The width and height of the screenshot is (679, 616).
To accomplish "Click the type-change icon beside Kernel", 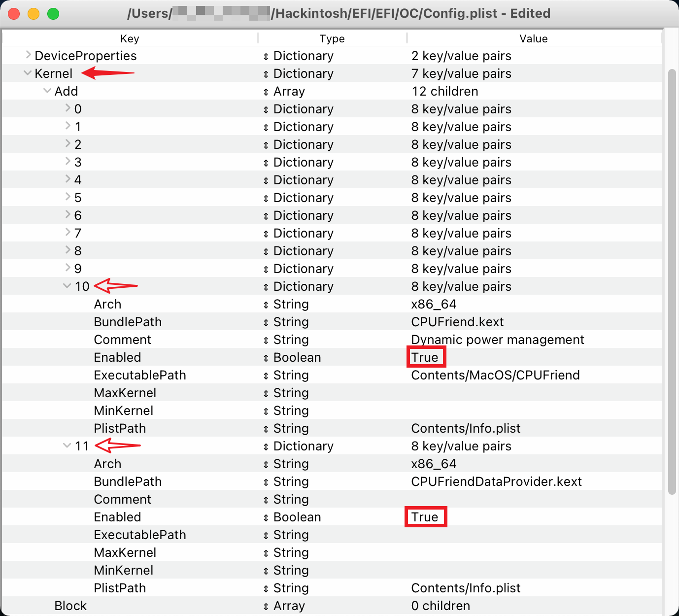I will click(265, 73).
